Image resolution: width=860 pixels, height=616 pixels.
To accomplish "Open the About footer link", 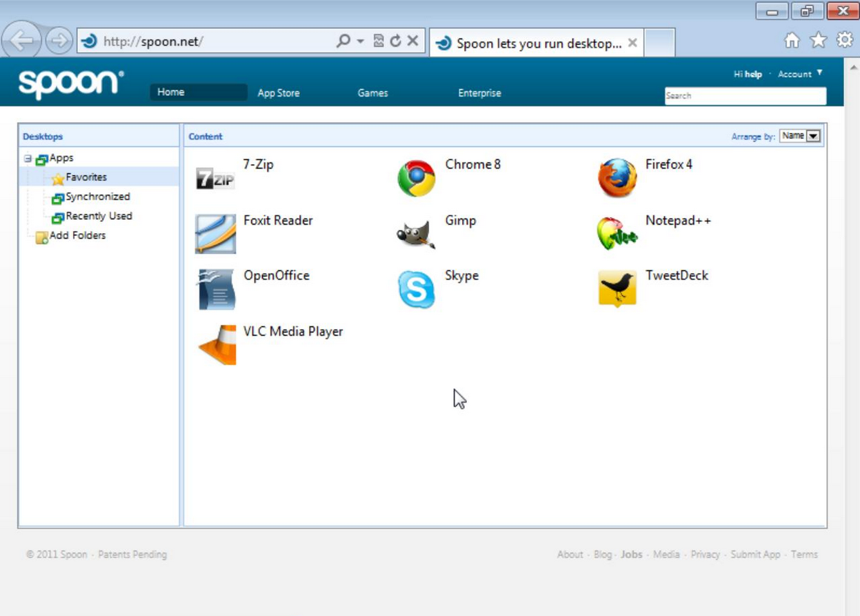I will point(570,554).
